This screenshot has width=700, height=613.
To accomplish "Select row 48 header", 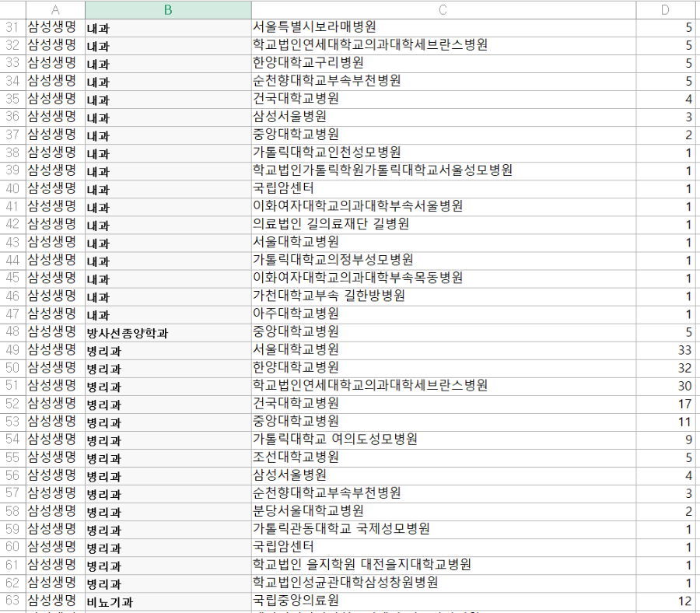I will (x=13, y=333).
